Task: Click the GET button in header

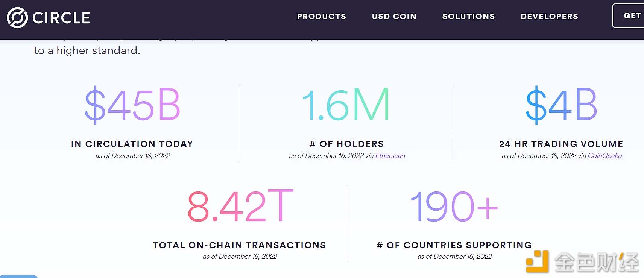Action: coord(629,16)
